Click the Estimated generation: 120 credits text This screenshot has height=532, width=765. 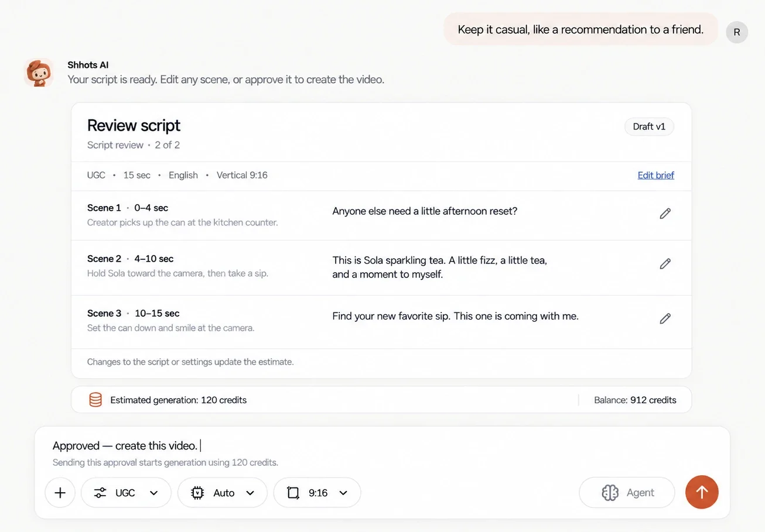[178, 400]
